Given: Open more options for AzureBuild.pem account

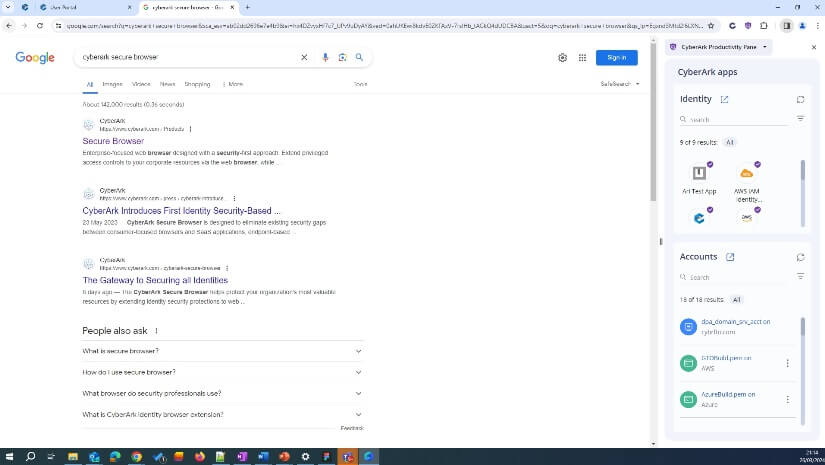Looking at the screenshot, I should 788,399.
